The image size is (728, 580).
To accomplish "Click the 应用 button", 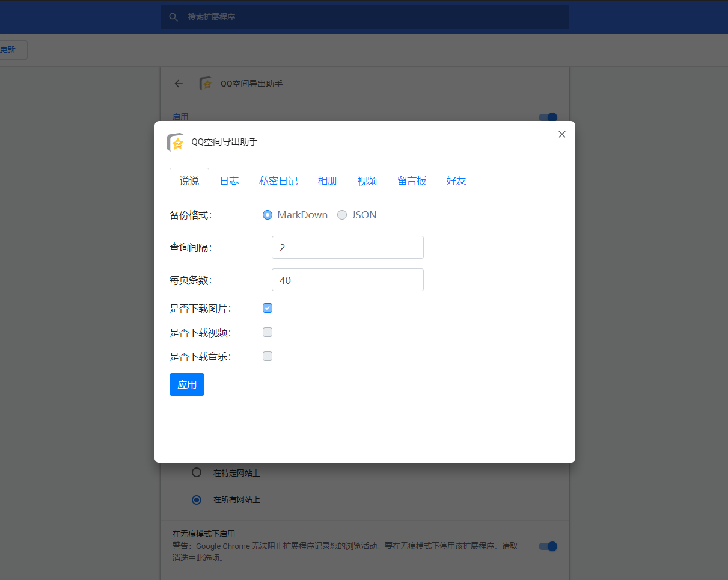I will pos(187,384).
